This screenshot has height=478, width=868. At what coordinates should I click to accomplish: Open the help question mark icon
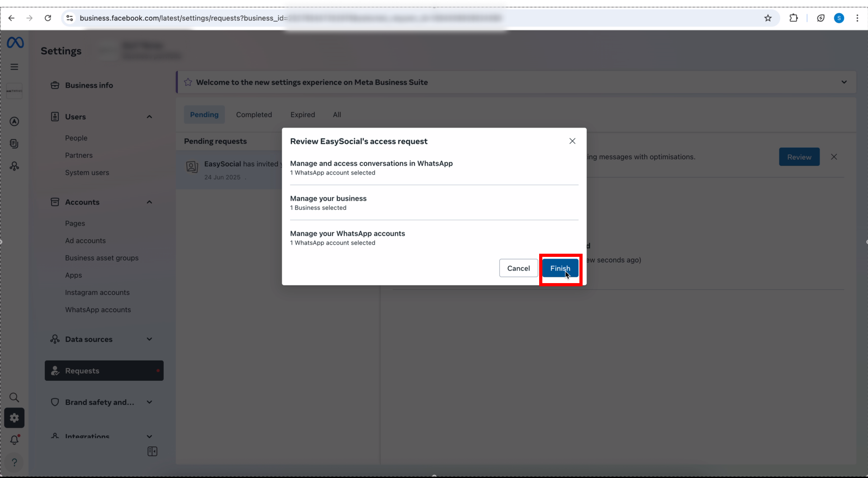pos(14,462)
